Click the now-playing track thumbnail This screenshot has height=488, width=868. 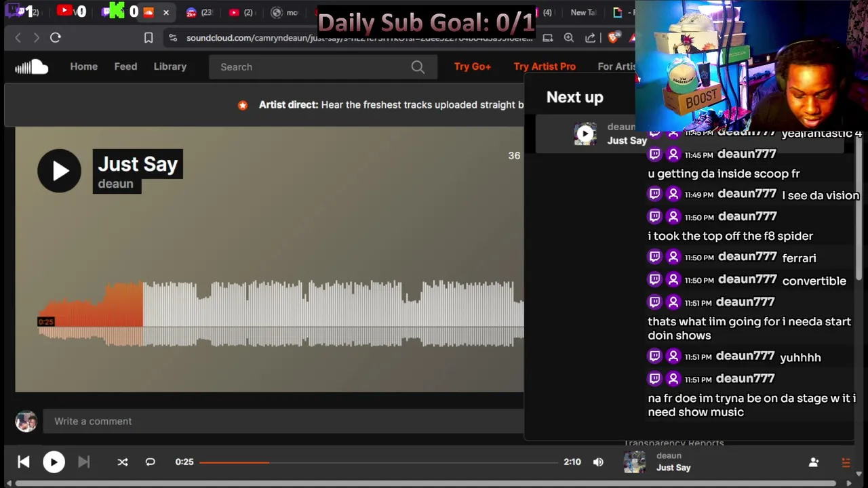(635, 462)
